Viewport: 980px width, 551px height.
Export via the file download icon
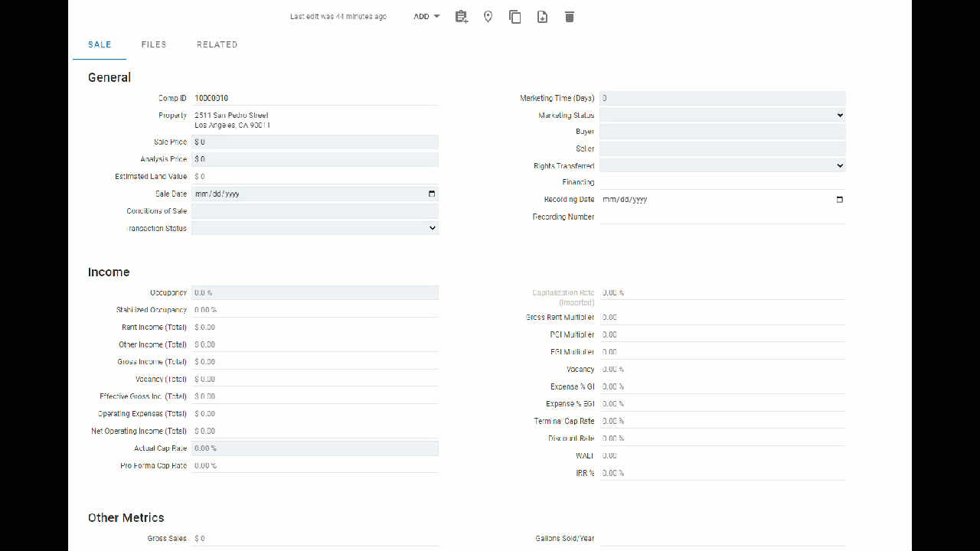[542, 16]
